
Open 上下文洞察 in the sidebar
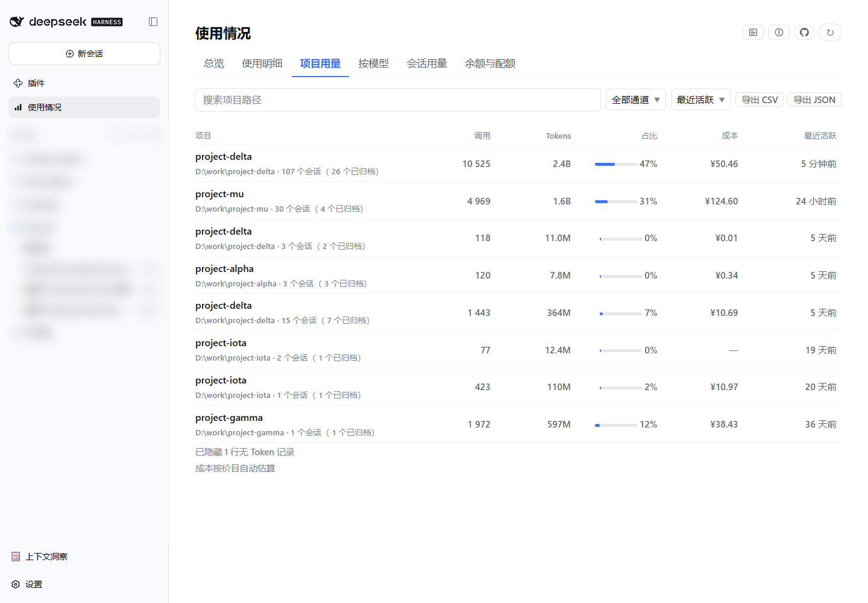tap(40, 557)
